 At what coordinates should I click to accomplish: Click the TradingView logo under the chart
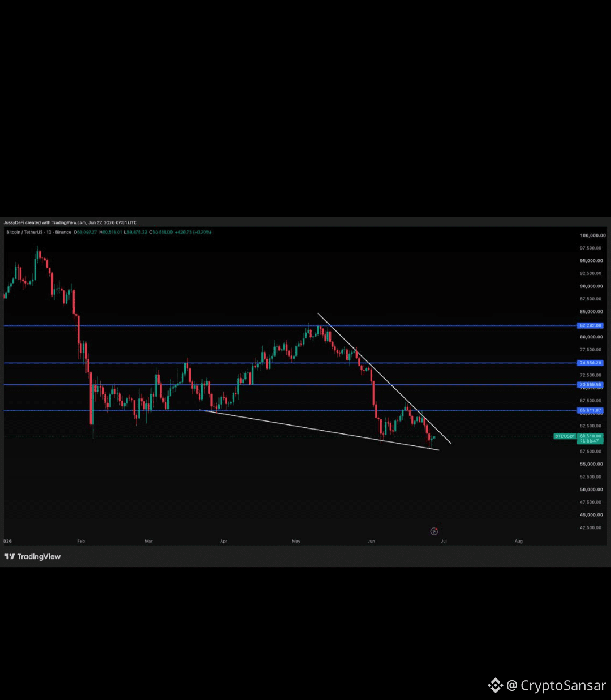tap(32, 557)
